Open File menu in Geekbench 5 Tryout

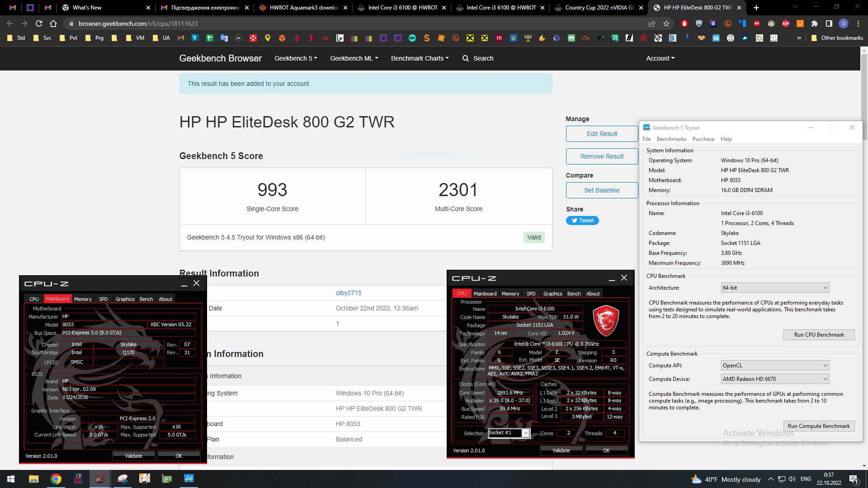[646, 139]
